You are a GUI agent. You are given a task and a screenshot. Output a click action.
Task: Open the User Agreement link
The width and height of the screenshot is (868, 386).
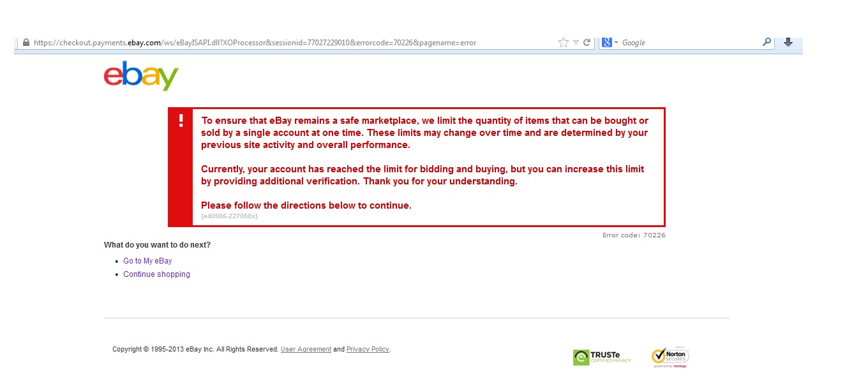306,350
